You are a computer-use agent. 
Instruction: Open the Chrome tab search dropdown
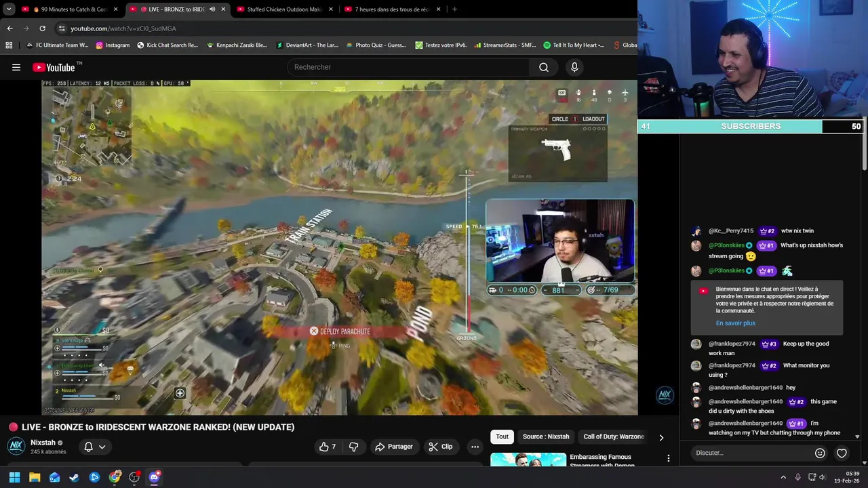(x=9, y=9)
